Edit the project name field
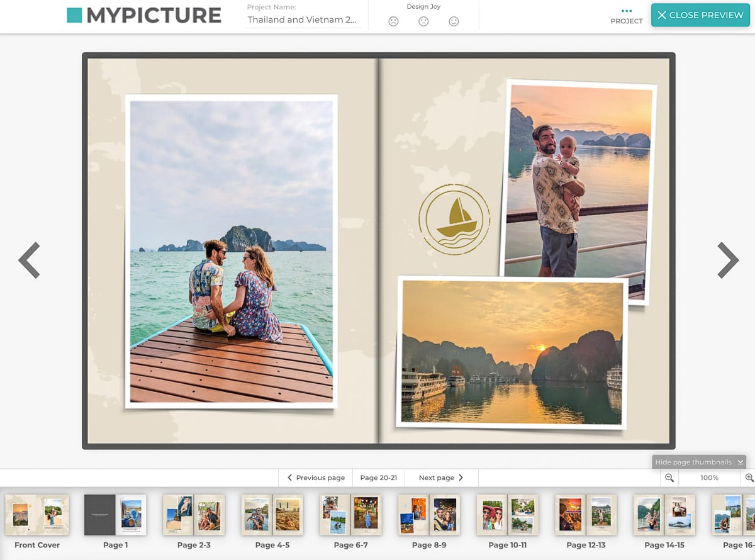 (x=303, y=20)
